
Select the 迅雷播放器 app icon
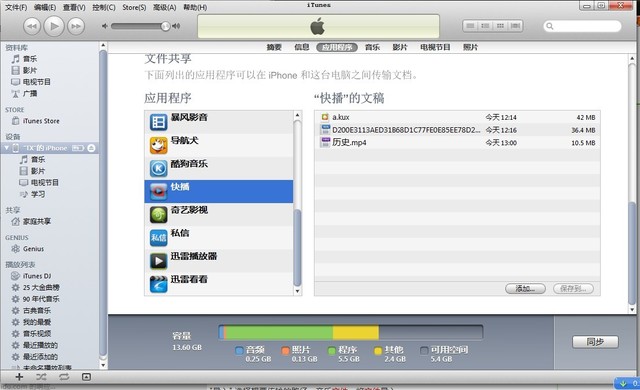pos(158,261)
